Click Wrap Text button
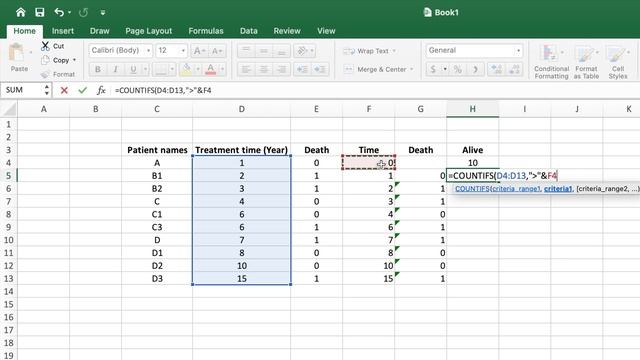The width and height of the screenshot is (640, 360). click(x=366, y=51)
